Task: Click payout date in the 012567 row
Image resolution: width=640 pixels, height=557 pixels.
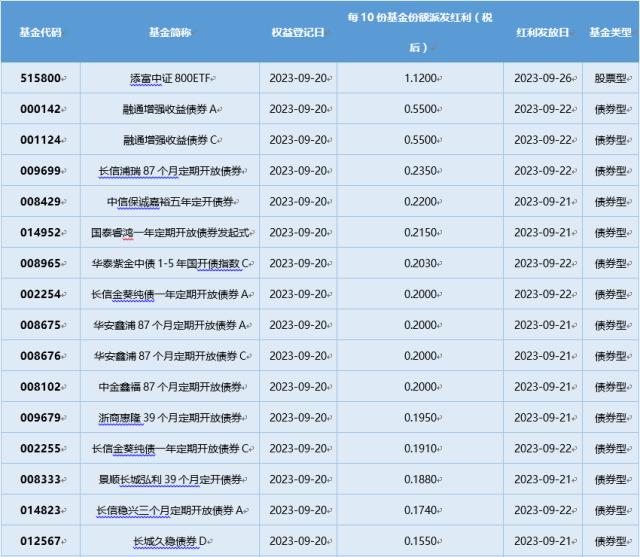Action: [x=543, y=541]
